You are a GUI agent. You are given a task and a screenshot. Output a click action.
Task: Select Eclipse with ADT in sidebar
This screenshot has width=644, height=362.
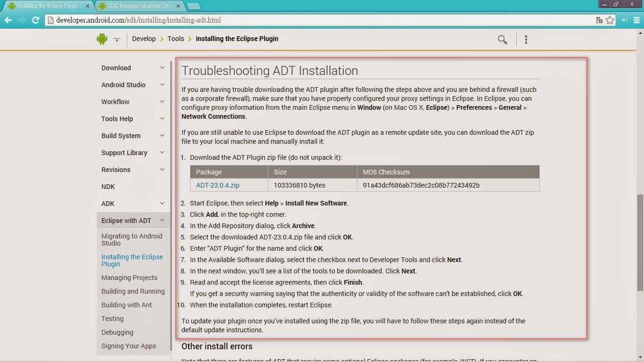(126, 221)
